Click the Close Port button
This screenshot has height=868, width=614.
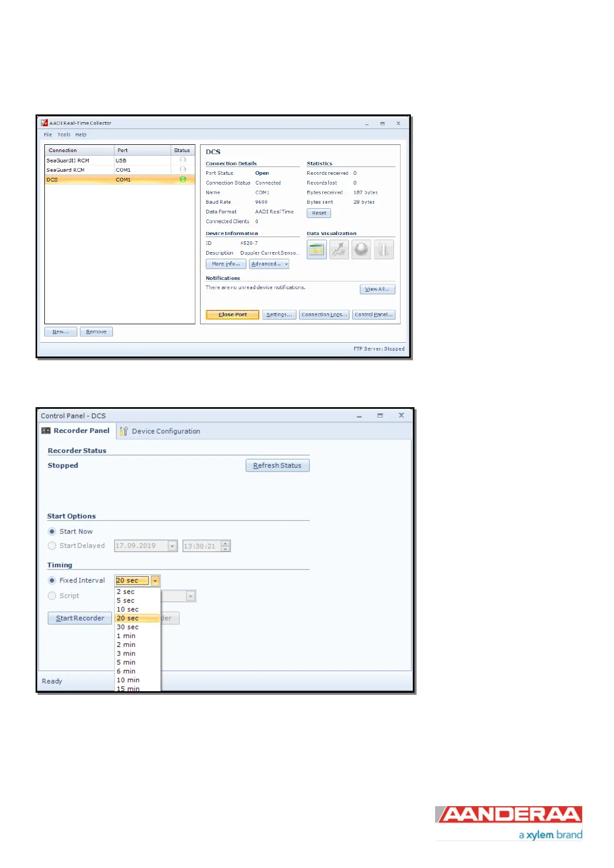pos(233,314)
